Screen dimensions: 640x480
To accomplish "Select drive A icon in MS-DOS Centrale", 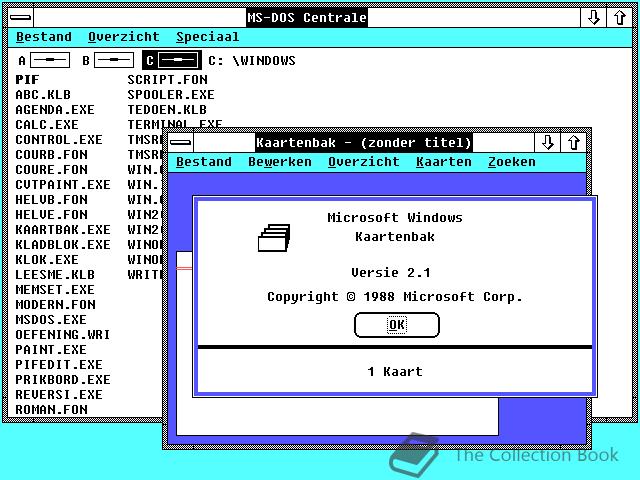I will point(44,60).
